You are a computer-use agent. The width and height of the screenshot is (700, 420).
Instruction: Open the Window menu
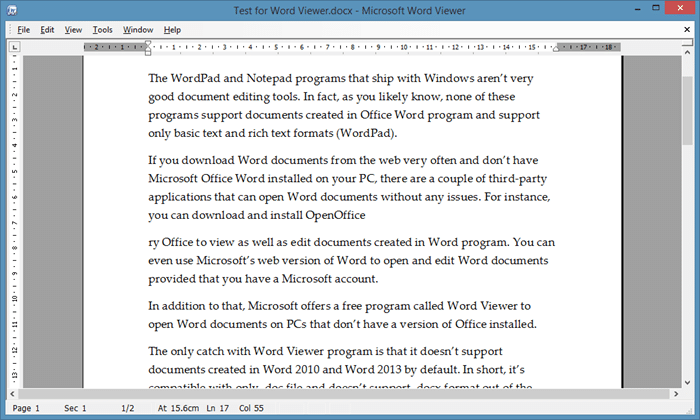138,30
